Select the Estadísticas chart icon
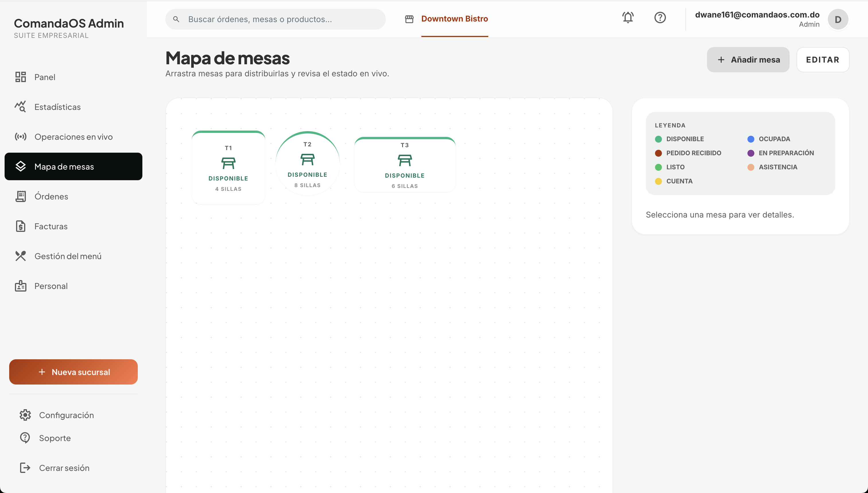The height and width of the screenshot is (493, 868). [21, 107]
